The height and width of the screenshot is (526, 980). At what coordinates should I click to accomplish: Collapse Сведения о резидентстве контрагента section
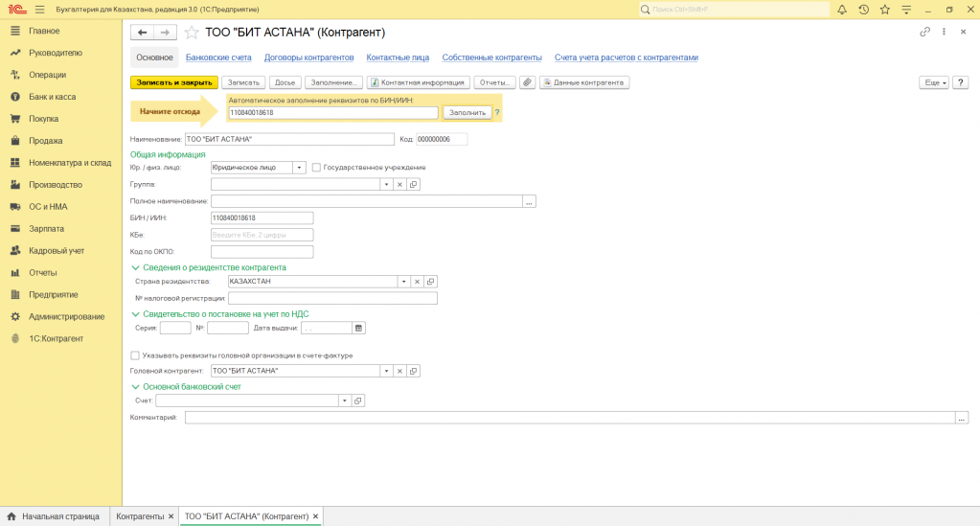(135, 267)
